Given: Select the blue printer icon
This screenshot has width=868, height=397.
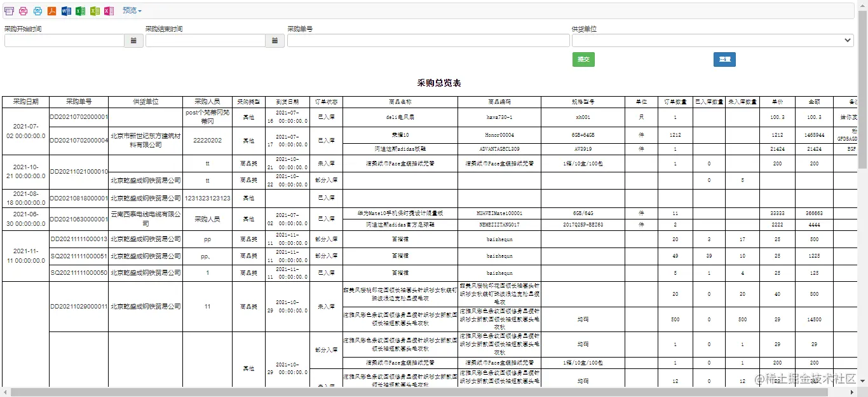Looking at the screenshot, I should point(37,10).
